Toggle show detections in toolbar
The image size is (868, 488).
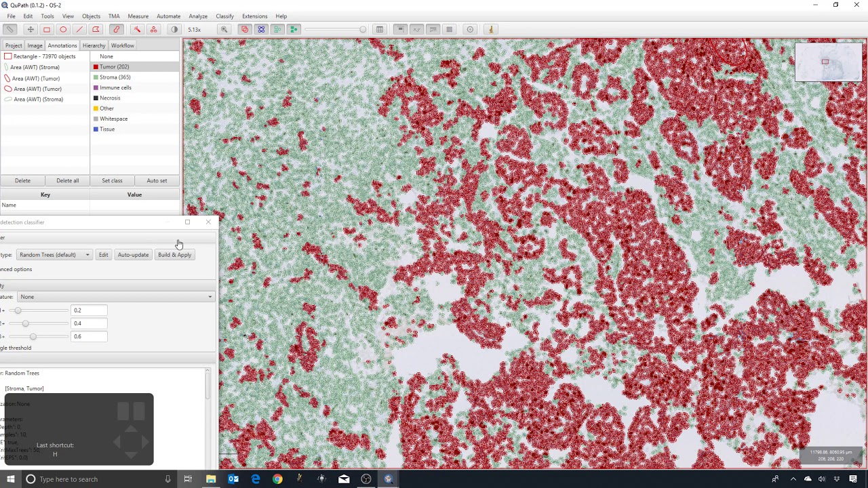click(x=277, y=29)
